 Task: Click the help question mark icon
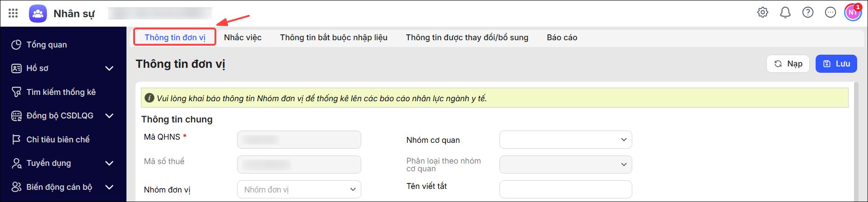(x=808, y=12)
